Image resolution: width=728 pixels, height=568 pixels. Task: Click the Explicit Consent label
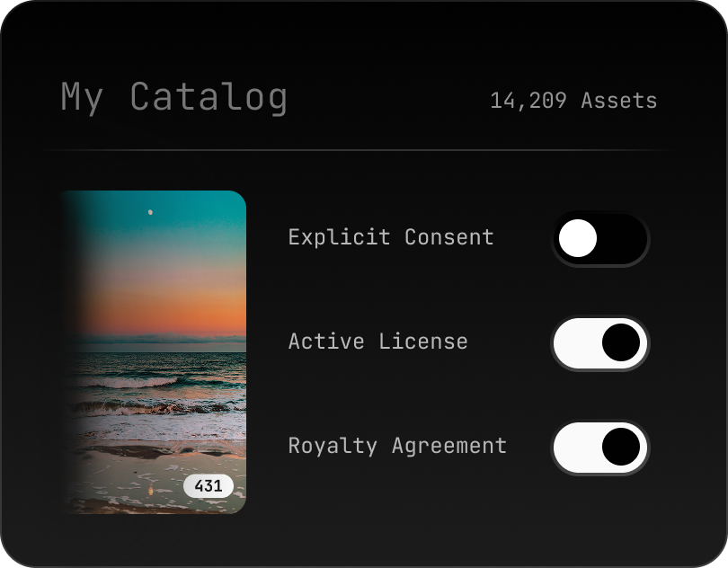tap(391, 237)
